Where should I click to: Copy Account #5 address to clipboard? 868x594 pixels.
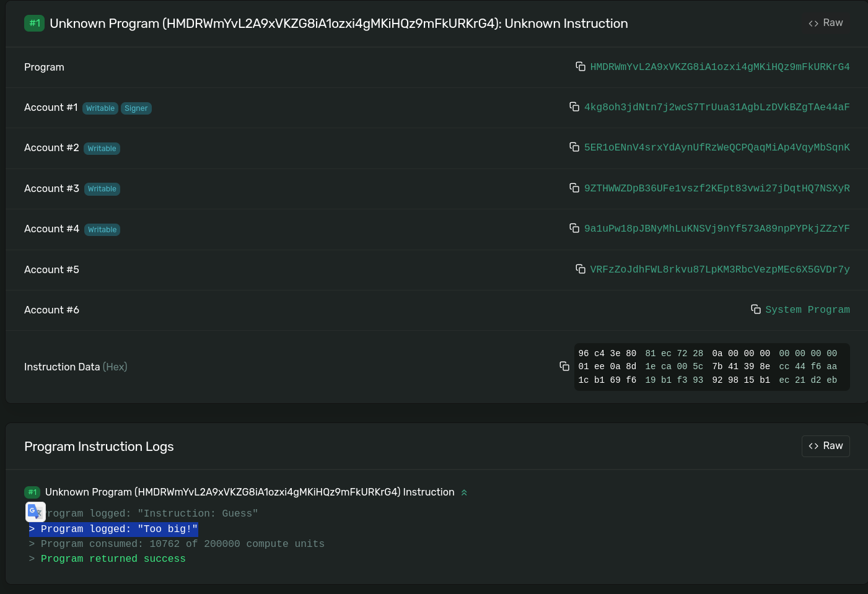coord(581,269)
